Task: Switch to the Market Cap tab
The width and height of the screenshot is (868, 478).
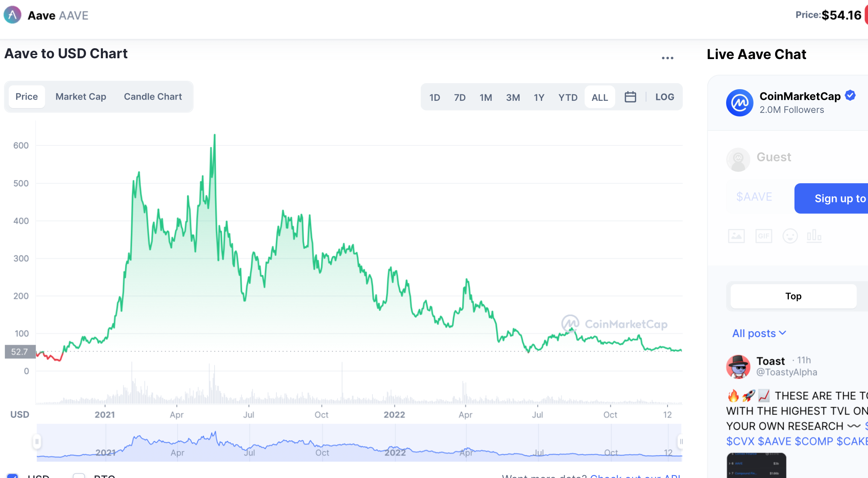Action: pyautogui.click(x=81, y=97)
